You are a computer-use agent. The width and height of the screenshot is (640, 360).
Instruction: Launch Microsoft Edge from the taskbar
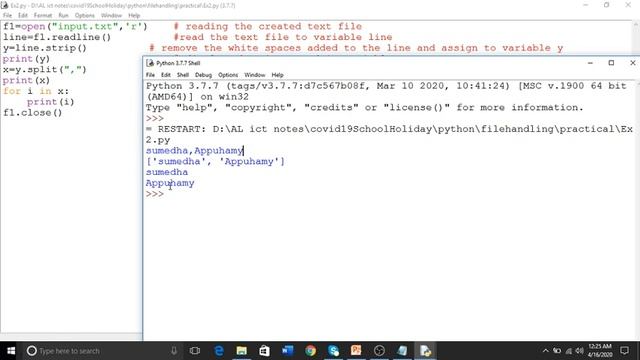(219, 351)
